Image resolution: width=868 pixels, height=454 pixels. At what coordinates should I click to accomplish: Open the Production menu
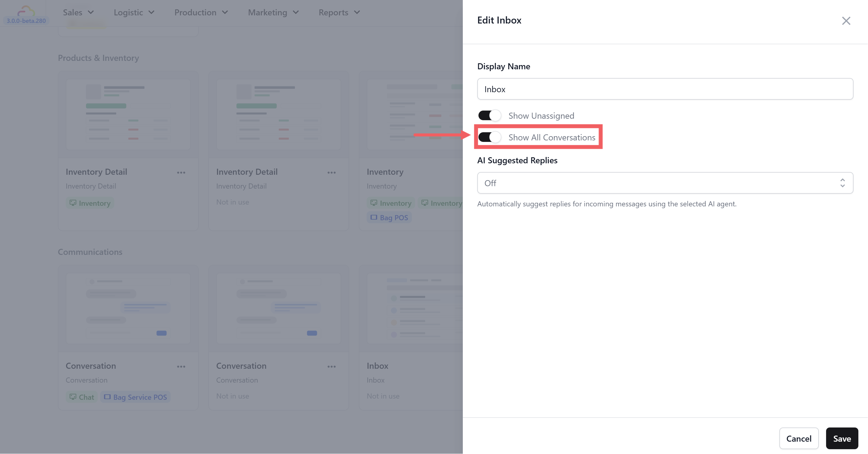(201, 12)
